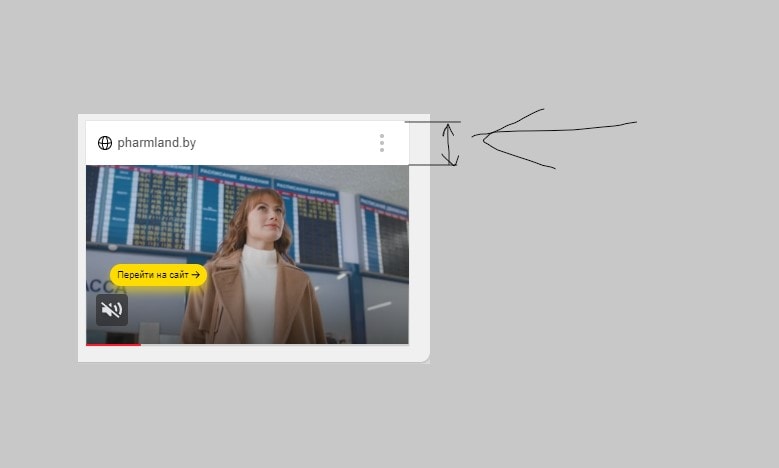Click the upper horizontal line of the annotation
The image size is (779, 468).
click(x=433, y=122)
